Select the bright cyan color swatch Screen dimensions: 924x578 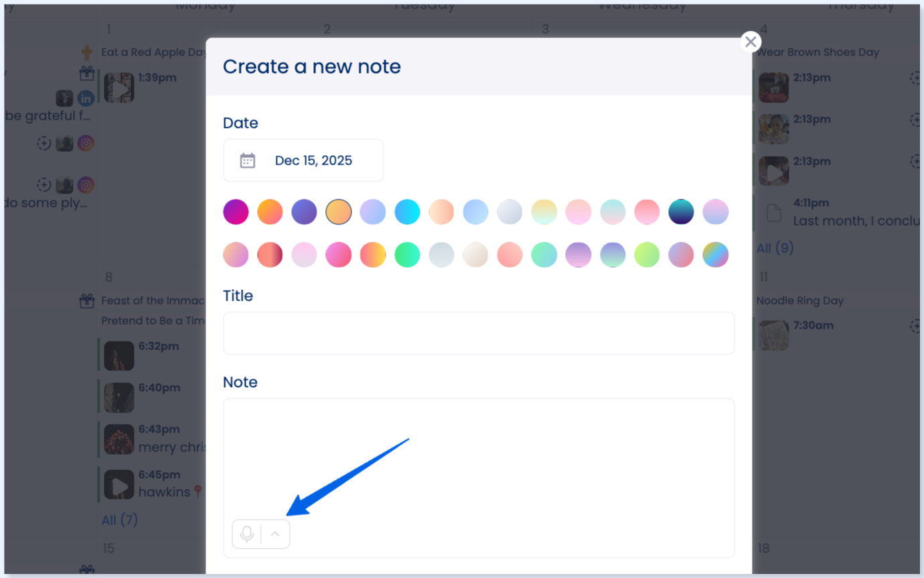pos(407,211)
